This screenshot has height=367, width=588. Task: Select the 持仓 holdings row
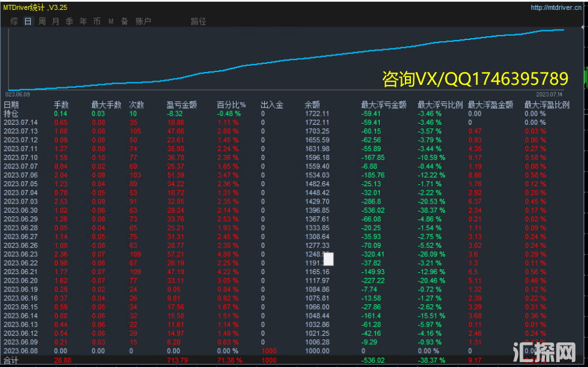point(11,114)
